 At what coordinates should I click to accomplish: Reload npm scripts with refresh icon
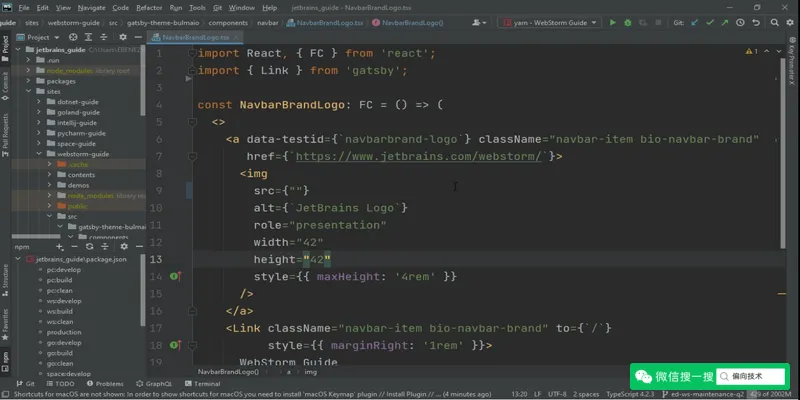90,246
